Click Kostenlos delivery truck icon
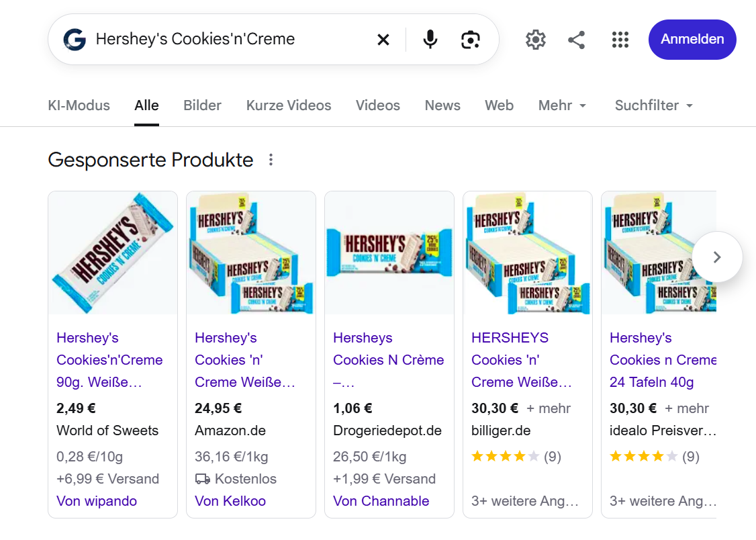The image size is (756, 540). pos(203,480)
